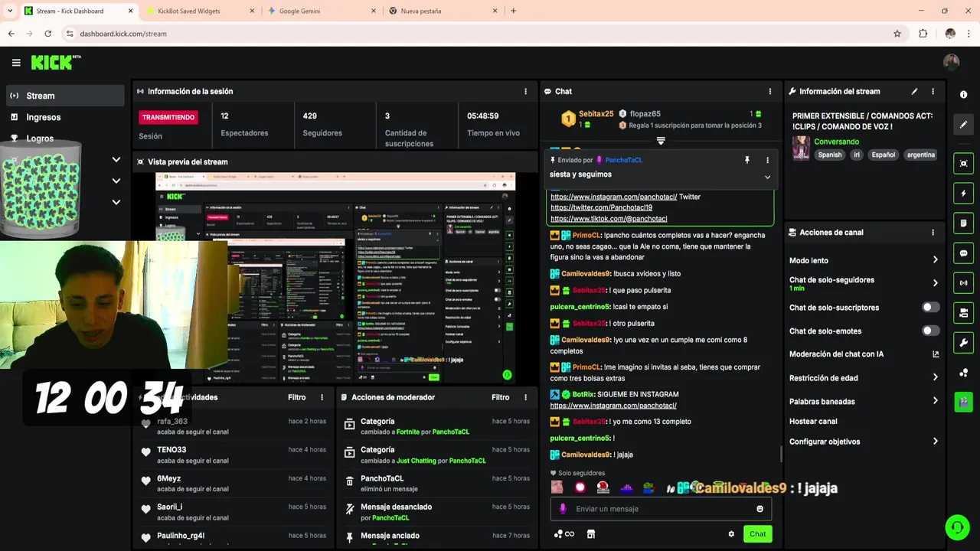Viewport: 980px width, 551px height.
Task: Open chat settings gear icon
Action: click(x=731, y=534)
